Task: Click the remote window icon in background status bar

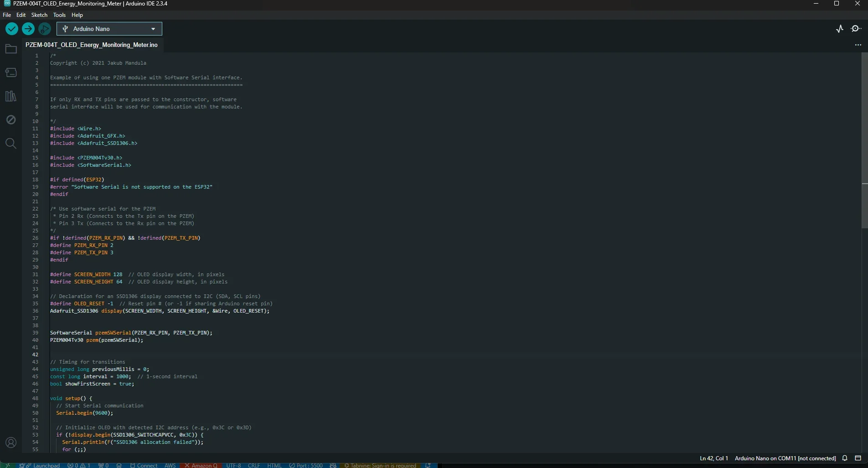Action: click(x=7, y=465)
